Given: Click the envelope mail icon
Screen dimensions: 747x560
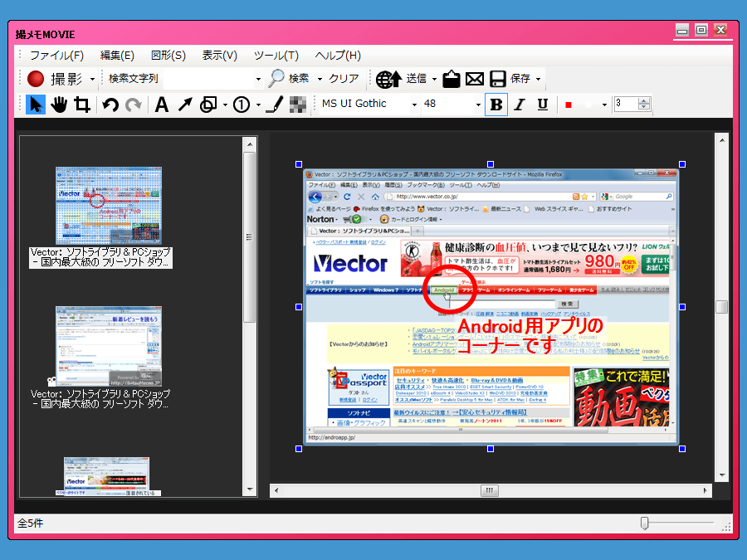Looking at the screenshot, I should 475,79.
